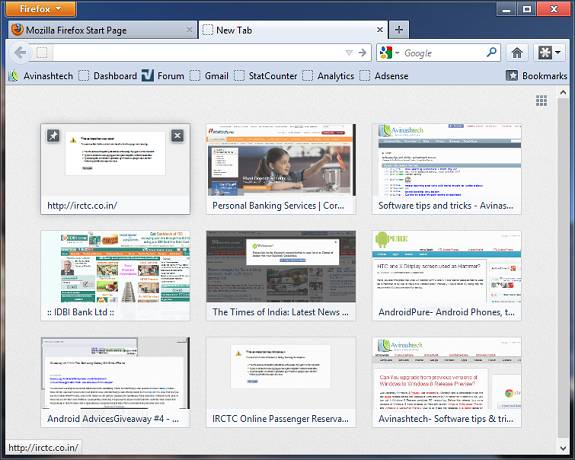Expand the URL history dropdown arrow

(349, 53)
